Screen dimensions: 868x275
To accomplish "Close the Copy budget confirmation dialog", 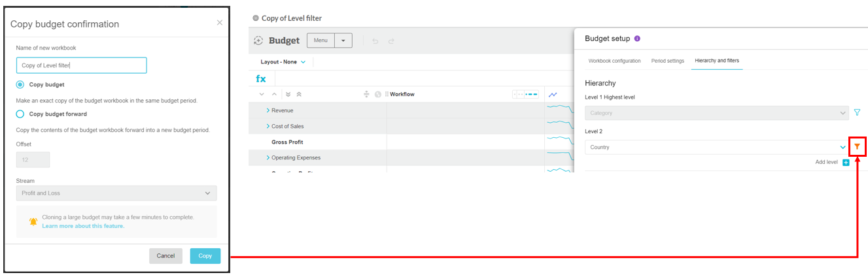I will coord(220,23).
